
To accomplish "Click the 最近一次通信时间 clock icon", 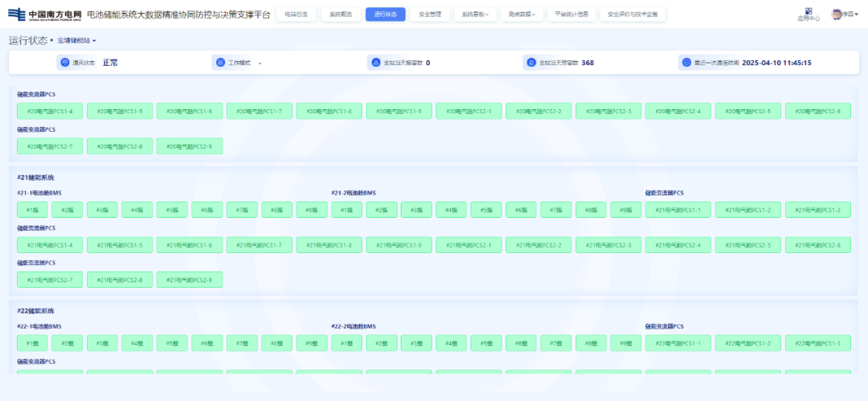I will pyautogui.click(x=686, y=62).
